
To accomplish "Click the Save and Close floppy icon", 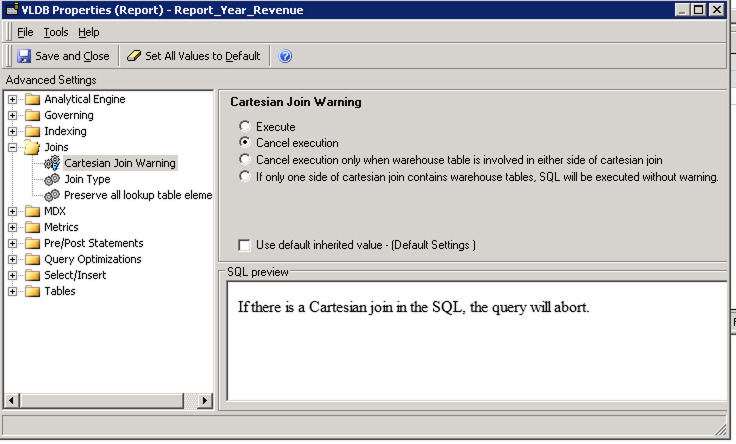I will coord(24,56).
